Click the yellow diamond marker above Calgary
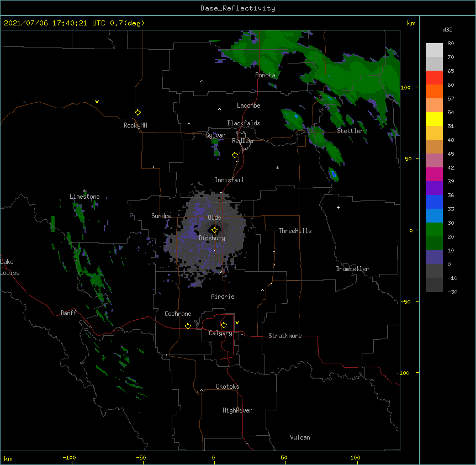 224,325
